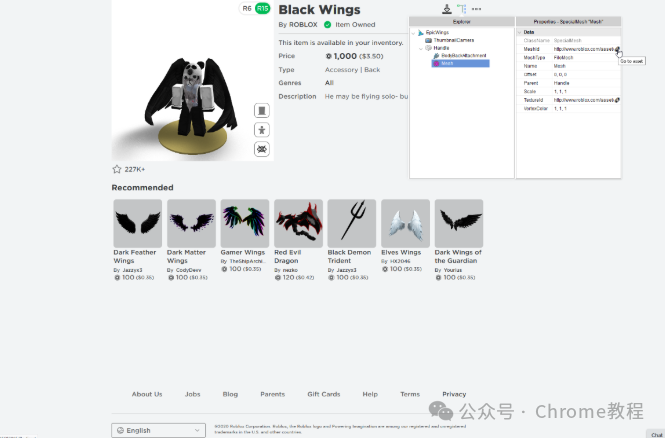Viewport: 665px width, 438px height.
Task: Click Gamer Wings thumbnail image
Action: (245, 223)
